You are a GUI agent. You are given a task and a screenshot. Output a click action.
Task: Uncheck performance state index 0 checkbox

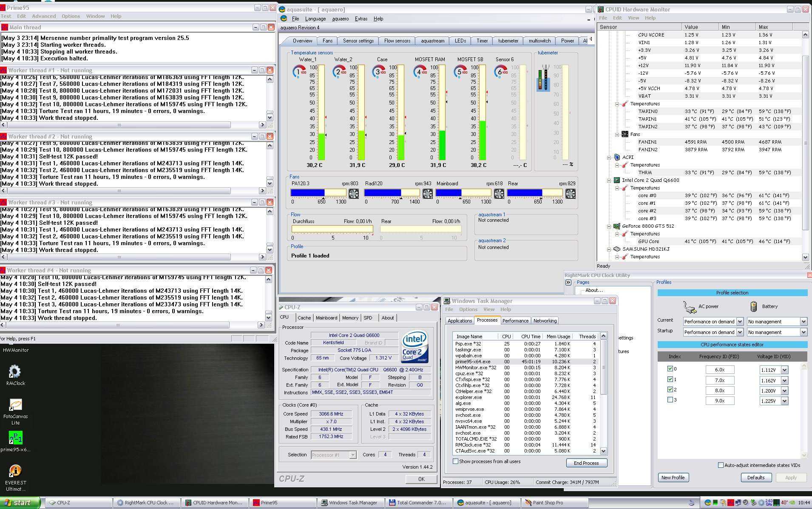[x=670, y=369]
